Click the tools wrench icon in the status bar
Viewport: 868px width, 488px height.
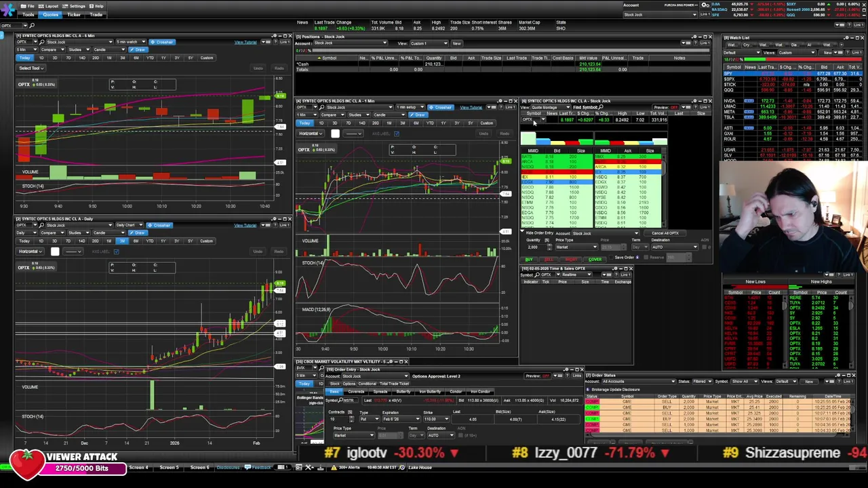click(309, 467)
